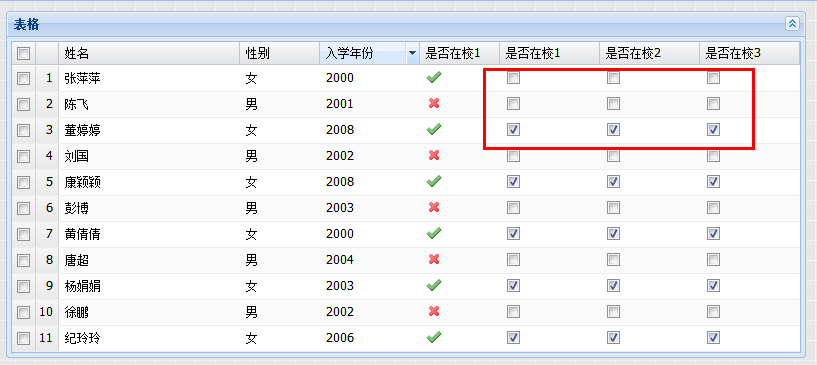
Task: Click the green check icon in 杨娟娟's row
Action: click(x=434, y=286)
